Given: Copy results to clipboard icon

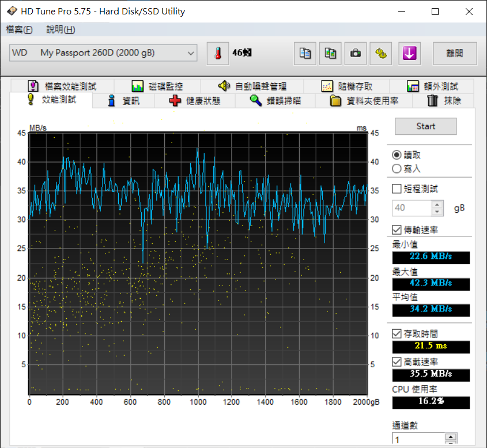Looking at the screenshot, I should (x=305, y=54).
